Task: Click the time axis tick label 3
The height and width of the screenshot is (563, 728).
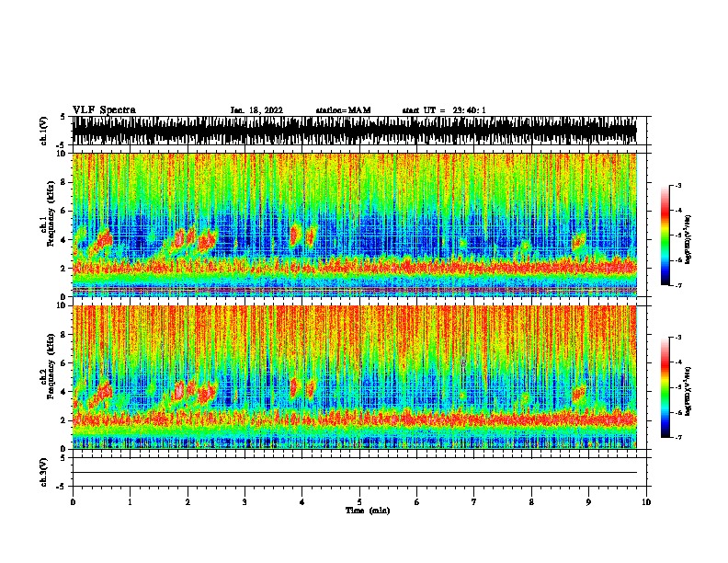Action: click(x=245, y=502)
